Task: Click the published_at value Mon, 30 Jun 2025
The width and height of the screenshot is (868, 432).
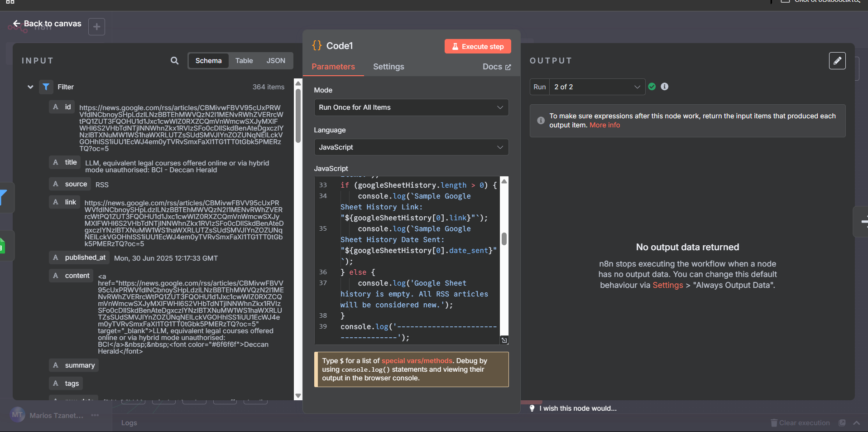Action: [166, 258]
